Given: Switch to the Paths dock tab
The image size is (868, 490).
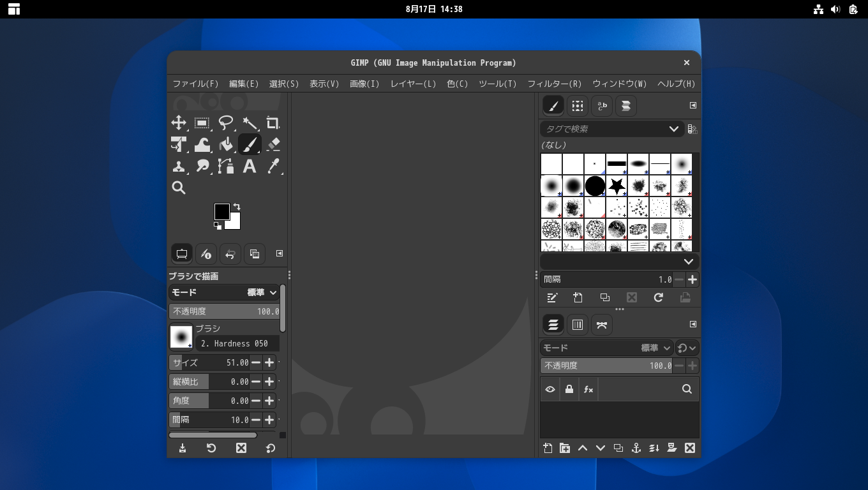Looking at the screenshot, I should coord(602,325).
